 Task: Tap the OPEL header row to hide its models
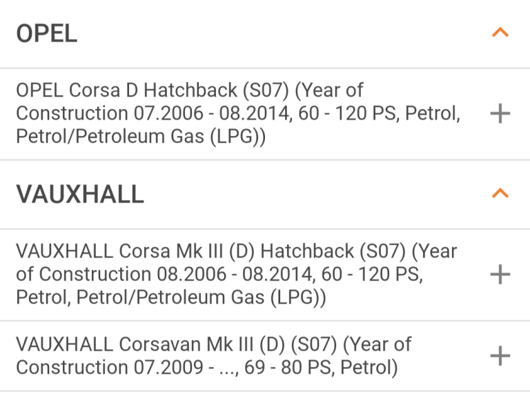click(265, 34)
